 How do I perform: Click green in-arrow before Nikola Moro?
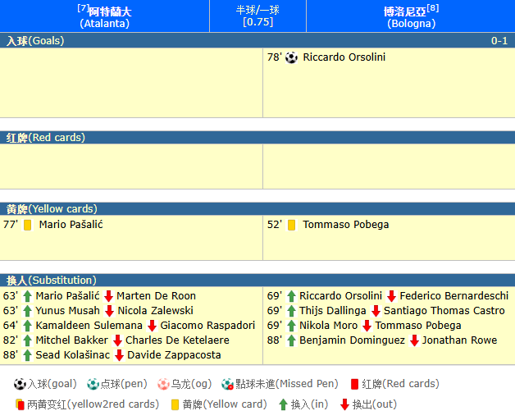point(291,326)
